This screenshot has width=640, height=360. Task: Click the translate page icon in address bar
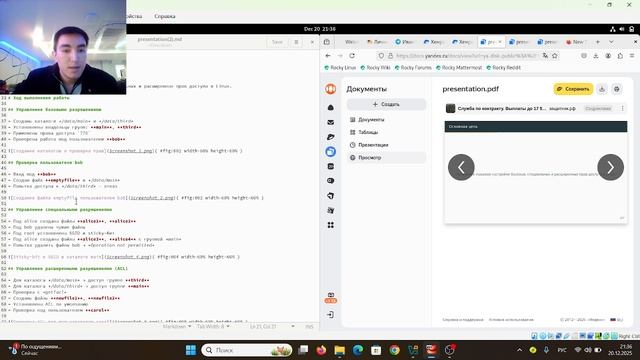(545, 56)
